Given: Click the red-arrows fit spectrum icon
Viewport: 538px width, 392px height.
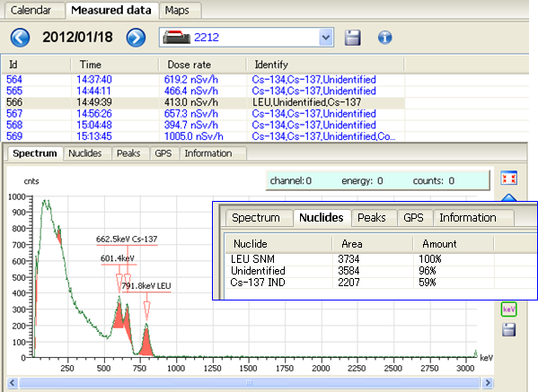Looking at the screenshot, I should [508, 178].
